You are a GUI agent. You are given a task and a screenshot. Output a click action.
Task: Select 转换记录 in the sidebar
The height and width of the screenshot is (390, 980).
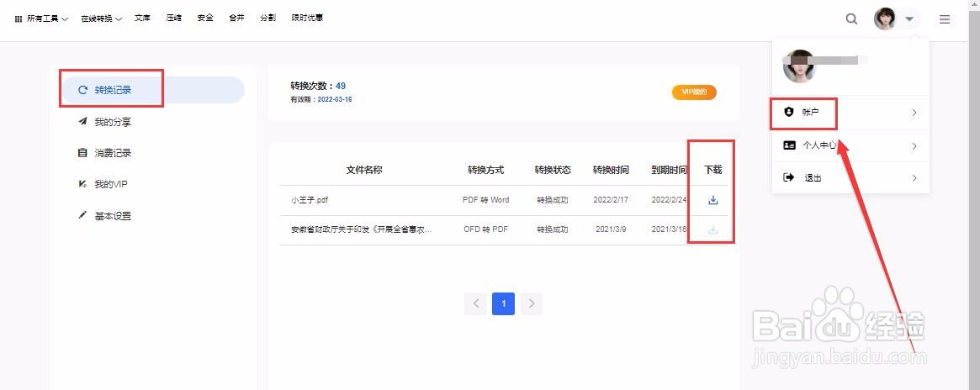point(152,90)
